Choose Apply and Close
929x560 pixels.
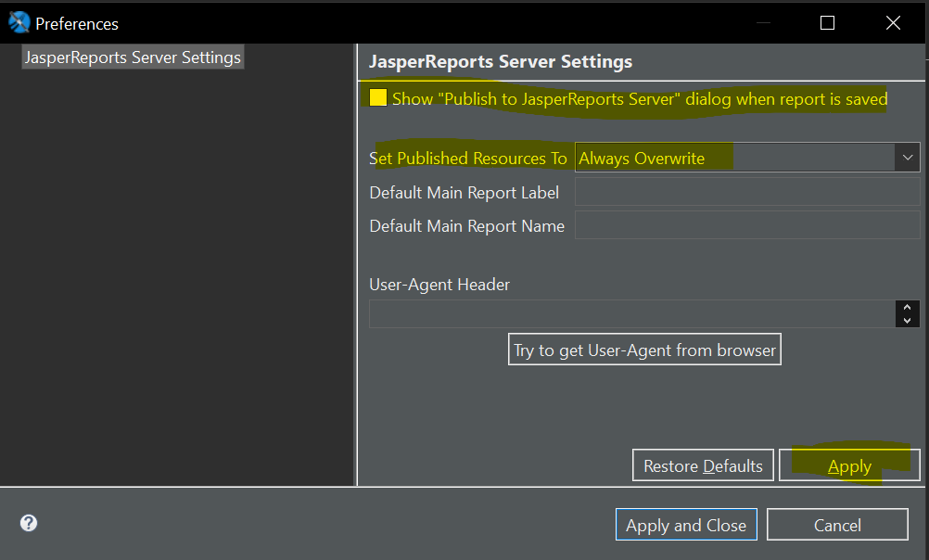[686, 525]
